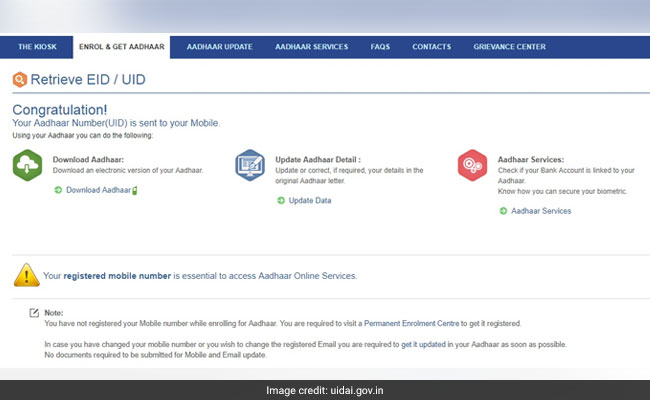
Task: Click 'Image credit: uidai.gov.in' caption
Action: pos(325,390)
